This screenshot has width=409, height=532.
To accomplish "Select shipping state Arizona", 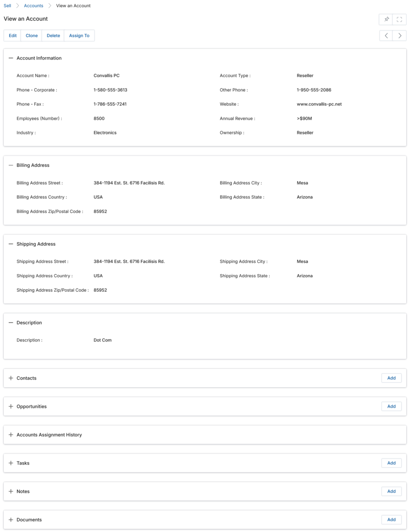I will coord(304,276).
